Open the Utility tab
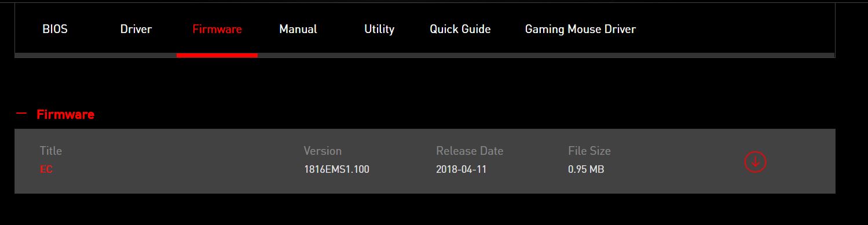This screenshot has height=225, width=868. (x=379, y=29)
